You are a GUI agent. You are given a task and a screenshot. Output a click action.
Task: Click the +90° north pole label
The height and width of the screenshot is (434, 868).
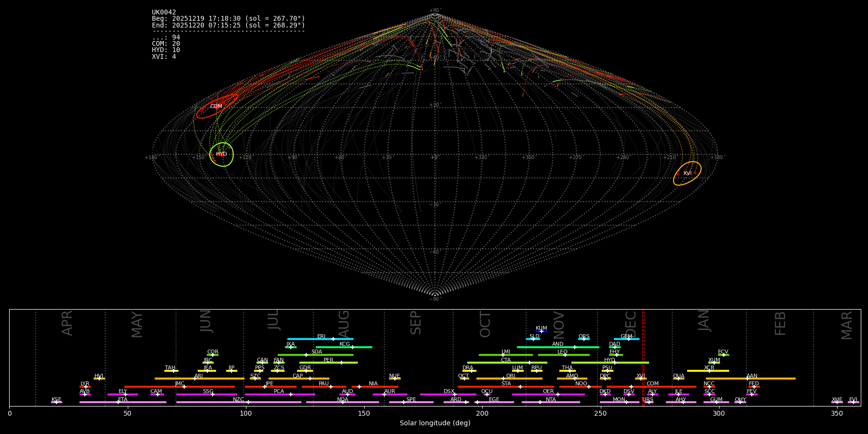coord(435,11)
